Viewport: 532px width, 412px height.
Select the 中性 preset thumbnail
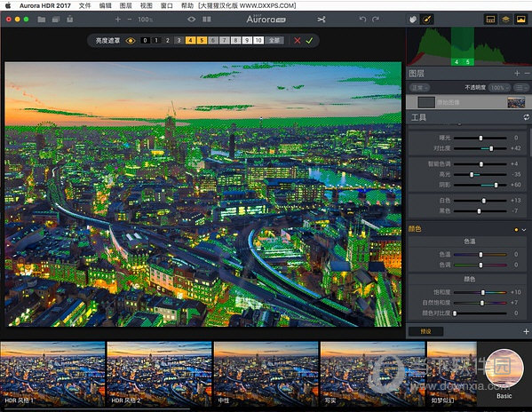[266, 374]
